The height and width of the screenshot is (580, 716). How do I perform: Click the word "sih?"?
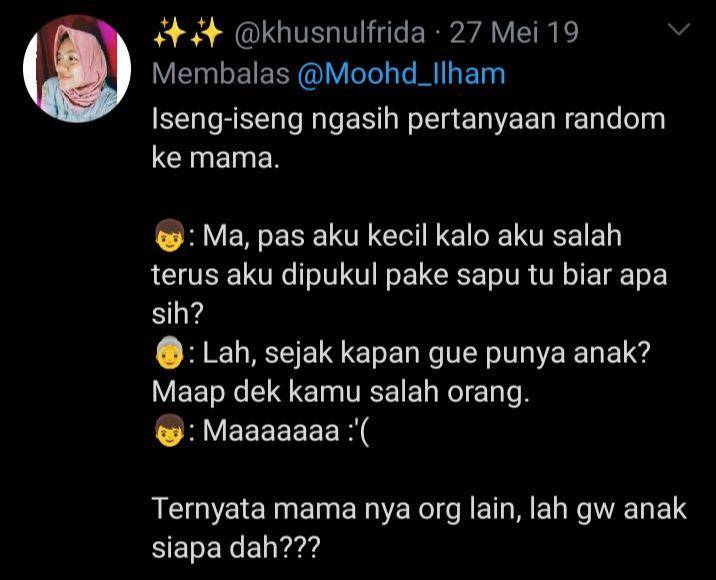(x=177, y=314)
